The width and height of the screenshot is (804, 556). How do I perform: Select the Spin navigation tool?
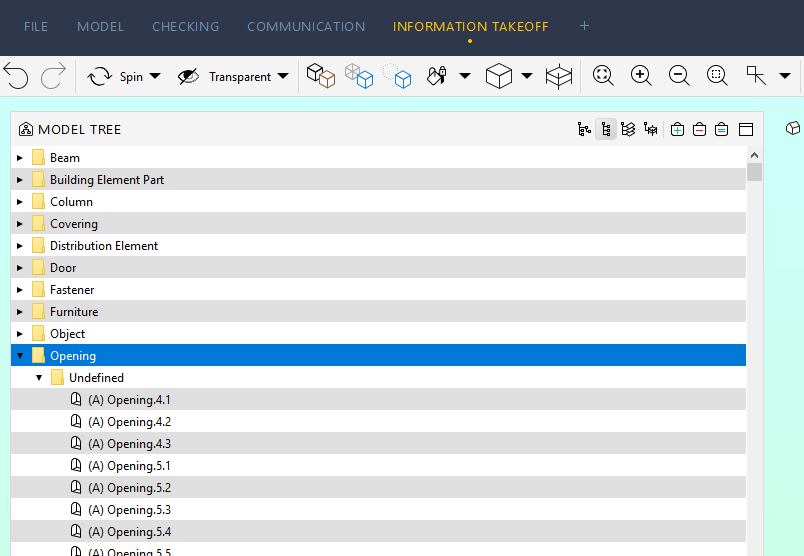click(x=115, y=76)
